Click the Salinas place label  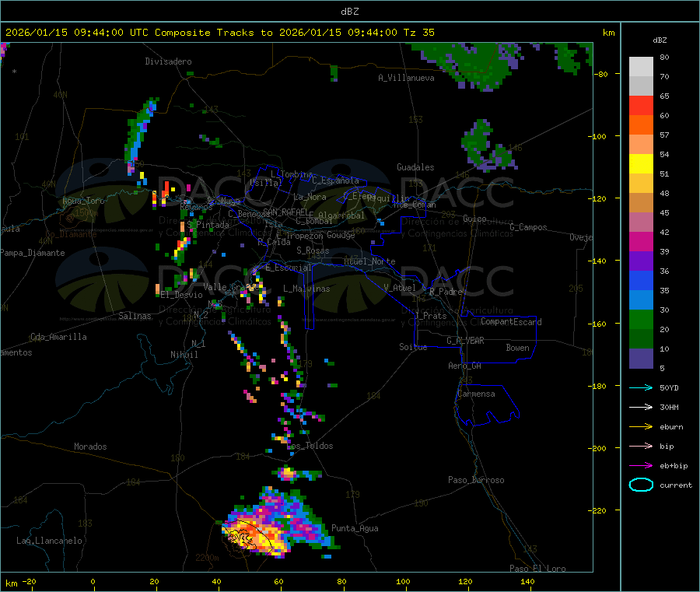coord(135,316)
